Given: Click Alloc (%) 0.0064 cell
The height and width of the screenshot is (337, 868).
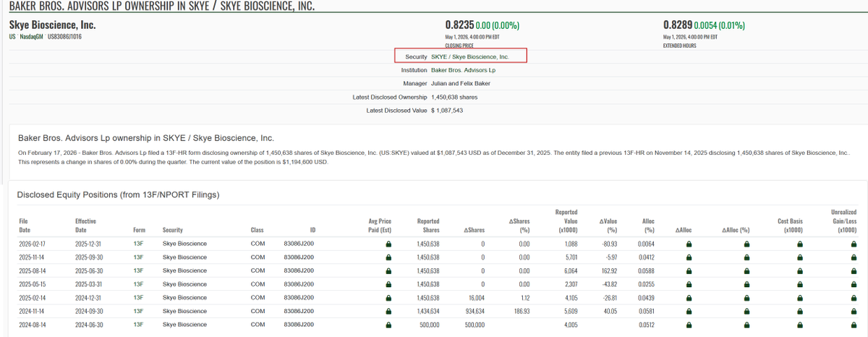Looking at the screenshot, I should (x=647, y=244).
